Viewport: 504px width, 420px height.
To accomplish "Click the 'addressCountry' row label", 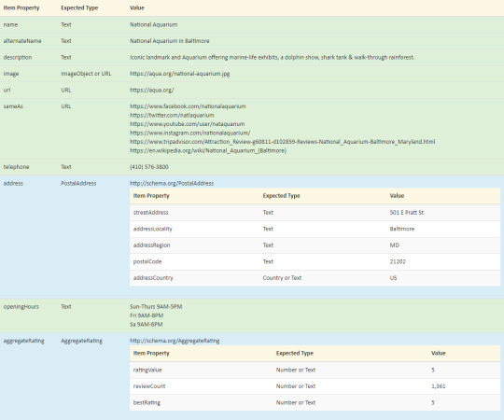I will click(x=153, y=278).
